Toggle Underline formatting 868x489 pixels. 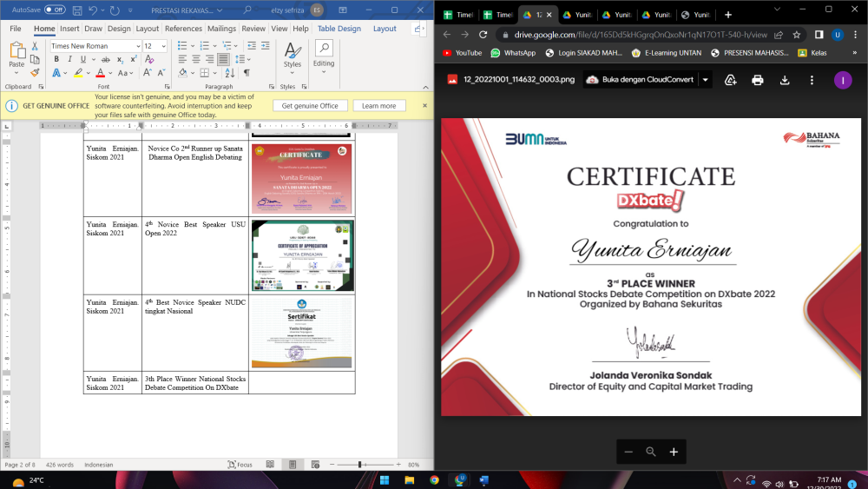(83, 59)
